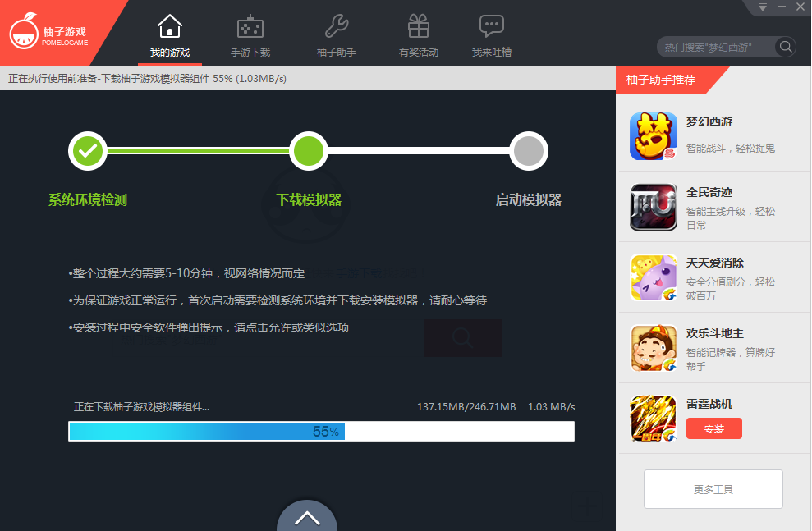Open the 天天爱消除 title
812x531 pixels.
[714, 263]
